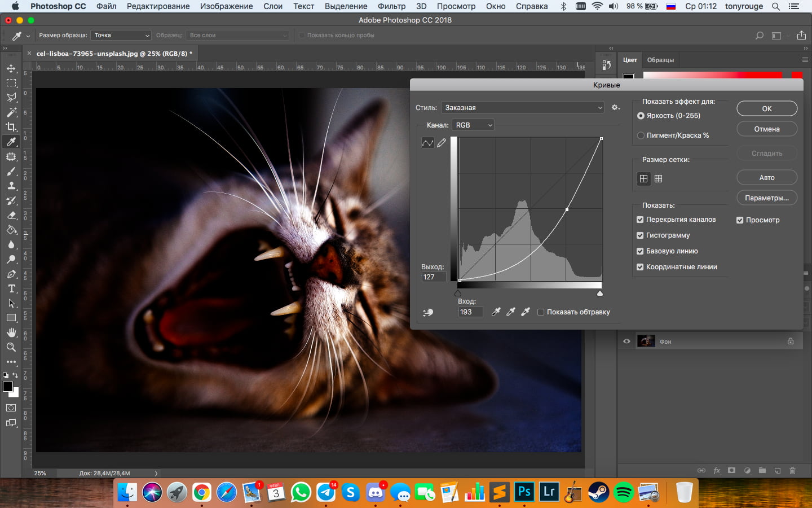812x508 pixels.
Task: Select the Move tool in toolbar
Action: (11, 68)
